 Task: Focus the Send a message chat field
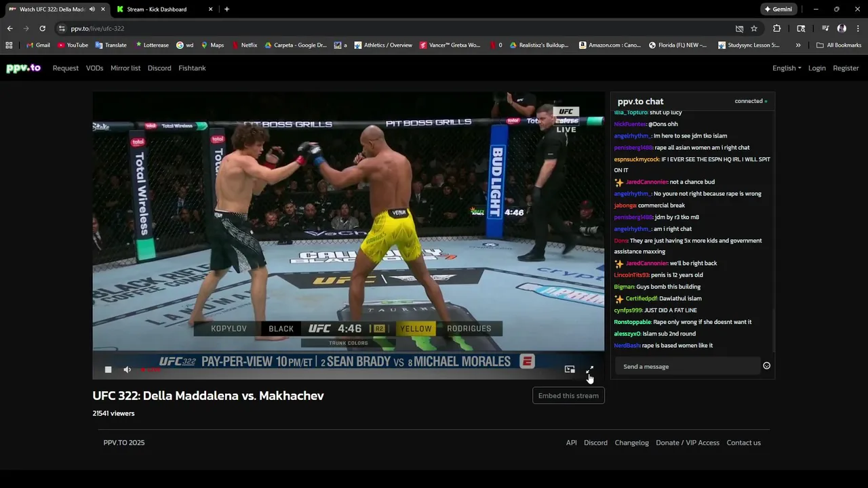(x=688, y=367)
